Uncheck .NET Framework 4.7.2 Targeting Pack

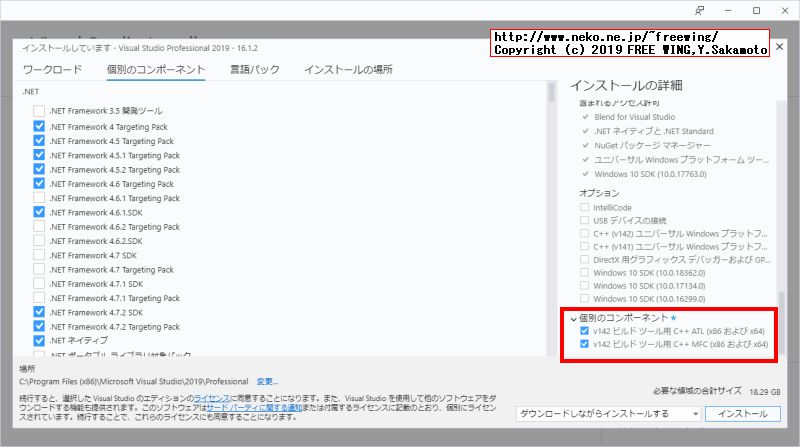pos(39,327)
